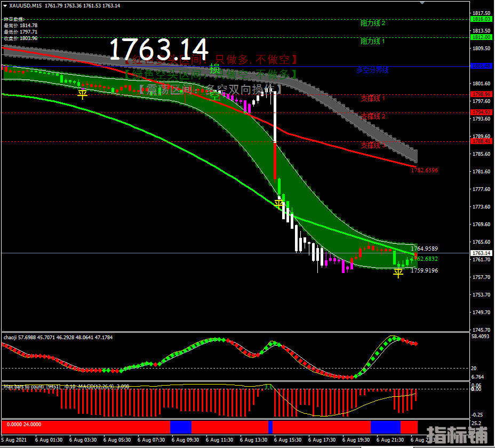The height and width of the screenshot is (448, 495).
Task: Select the 阻力线 1 resistance label
Action: coord(373,41)
